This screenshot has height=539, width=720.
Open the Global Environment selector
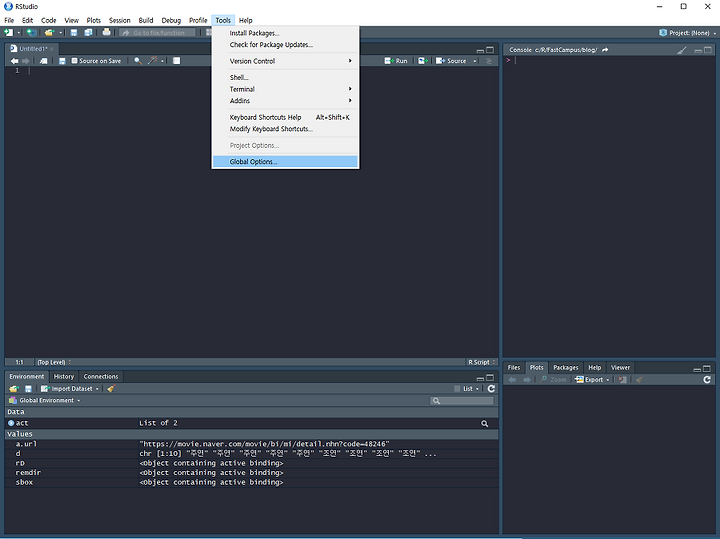(x=45, y=400)
